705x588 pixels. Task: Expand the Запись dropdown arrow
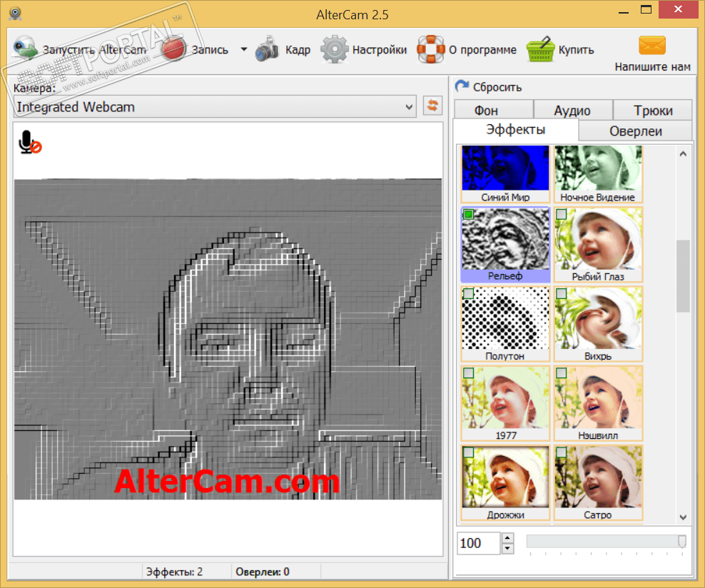coord(244,49)
